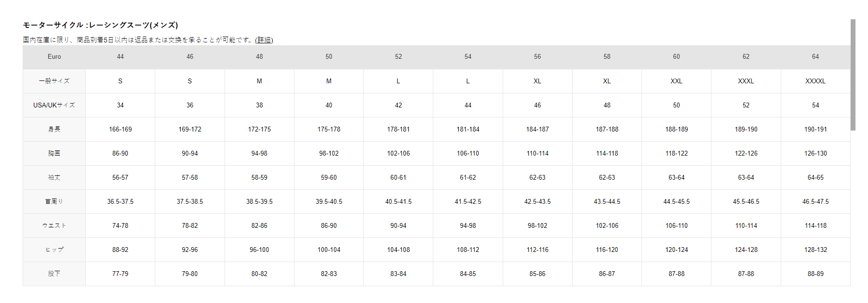Screen dimensions: 868x303
Task: Click the 袖丈 row label
Action: pyautogui.click(x=54, y=177)
